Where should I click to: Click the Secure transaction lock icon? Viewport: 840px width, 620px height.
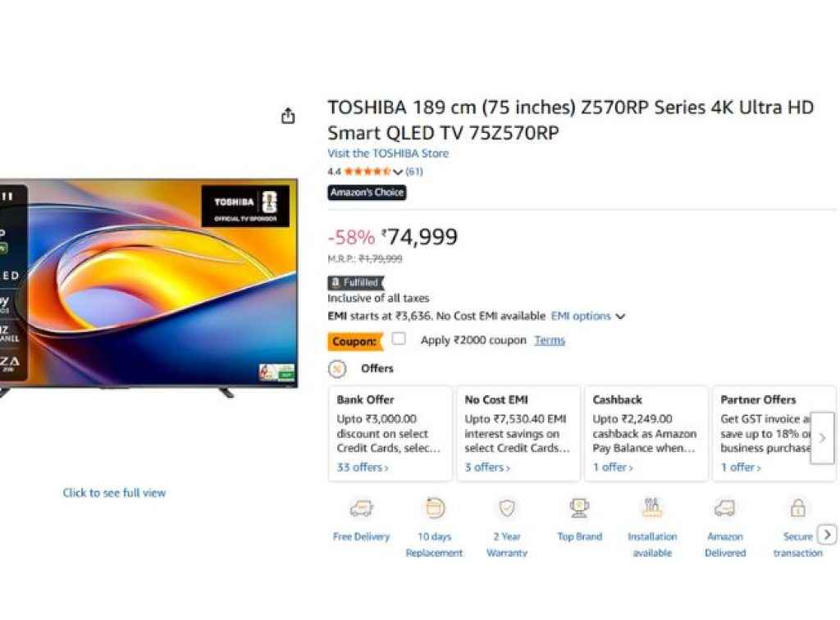(x=797, y=510)
